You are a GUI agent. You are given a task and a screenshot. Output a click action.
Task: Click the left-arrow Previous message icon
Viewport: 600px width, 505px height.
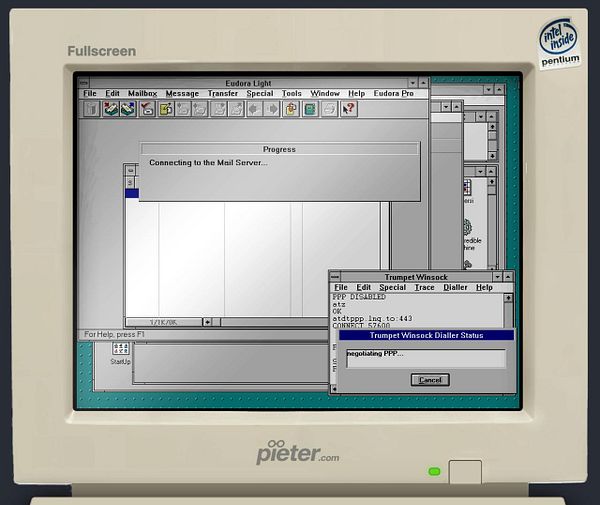(x=254, y=109)
